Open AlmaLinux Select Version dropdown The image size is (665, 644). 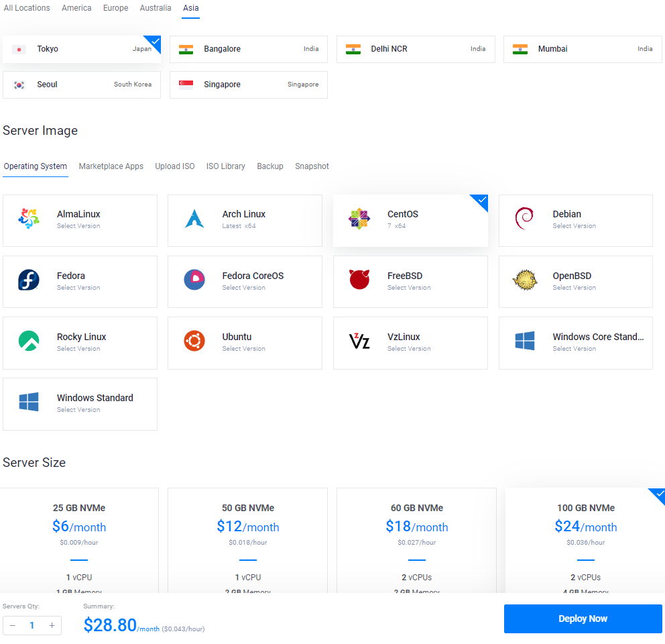[x=78, y=226]
